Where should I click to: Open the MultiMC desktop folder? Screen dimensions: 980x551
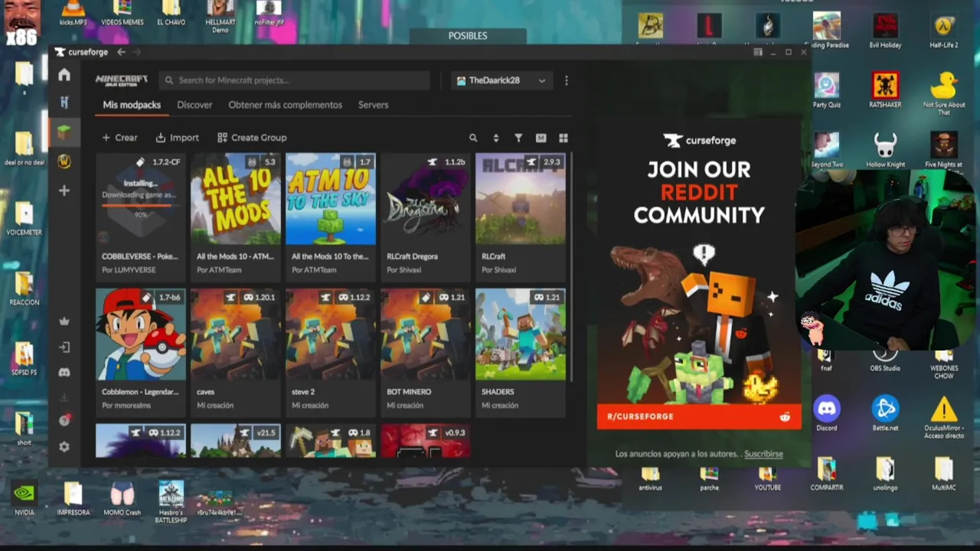point(943,474)
